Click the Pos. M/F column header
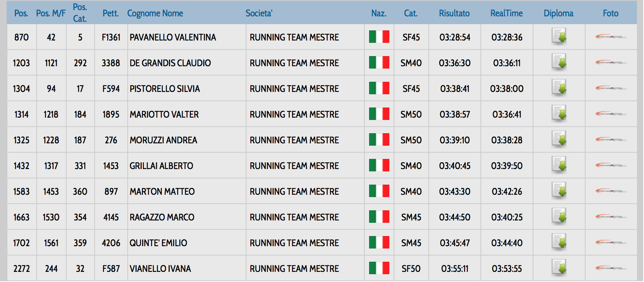Image resolution: width=644 pixels, height=282 pixels. (x=51, y=13)
